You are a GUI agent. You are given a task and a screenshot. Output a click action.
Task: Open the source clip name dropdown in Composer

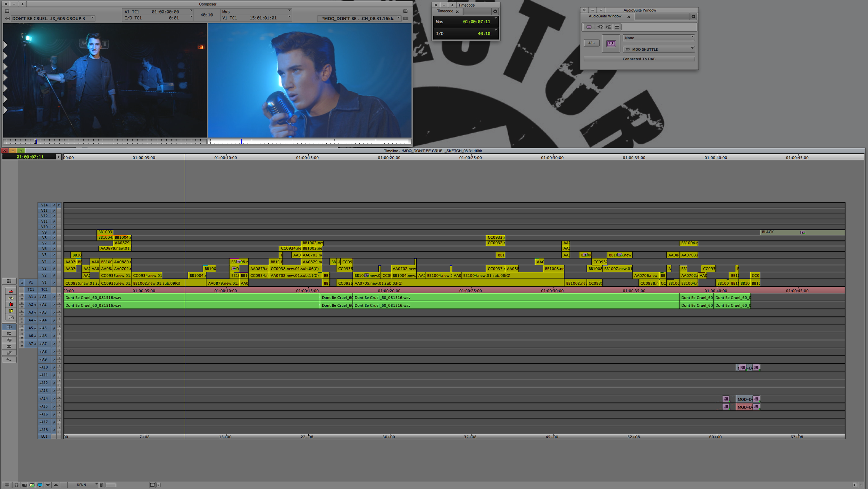click(53, 18)
